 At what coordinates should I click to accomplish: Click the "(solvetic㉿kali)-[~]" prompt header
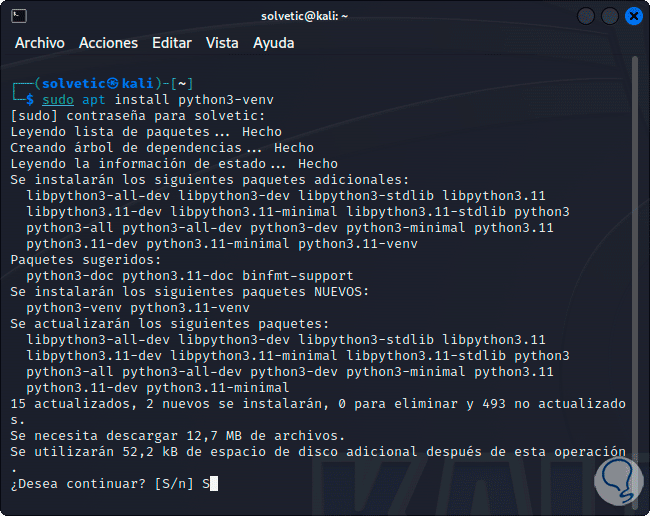107,83
